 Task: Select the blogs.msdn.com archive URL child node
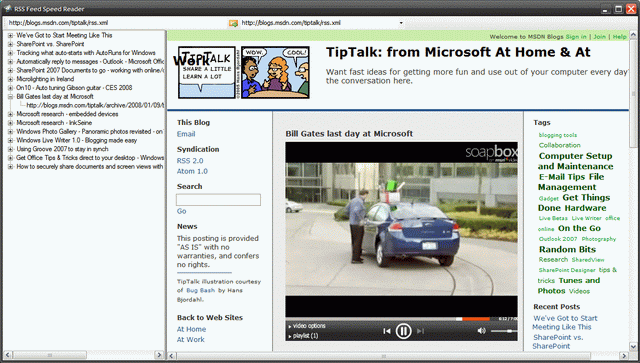(95, 105)
